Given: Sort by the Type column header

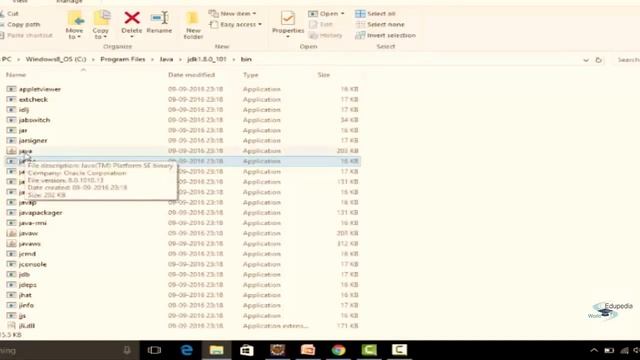Looking at the screenshot, I should 251,75.
